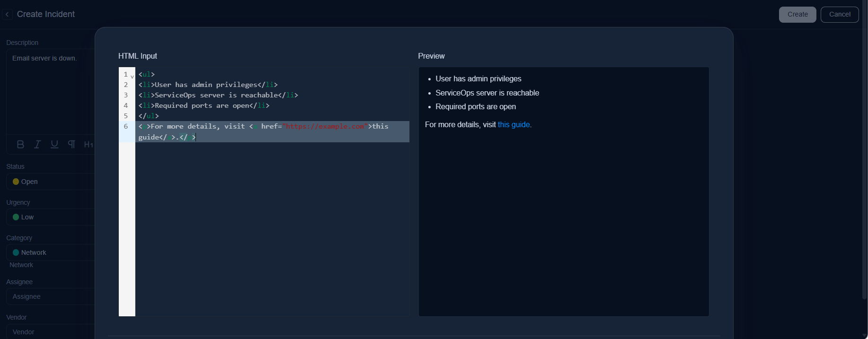
Task: Click the href URL "https://example.com" in the code
Action: tap(325, 126)
